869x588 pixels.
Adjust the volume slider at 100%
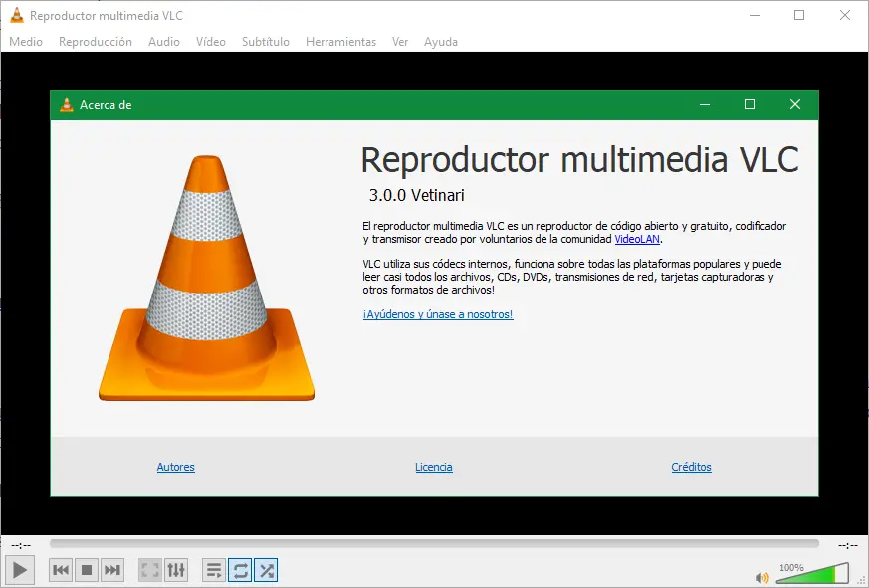[812, 573]
